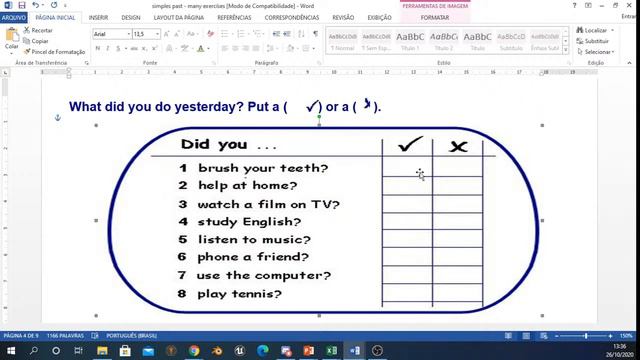Click the decrease indent icon
Viewport: 640px width, 360px height.
coord(276,34)
